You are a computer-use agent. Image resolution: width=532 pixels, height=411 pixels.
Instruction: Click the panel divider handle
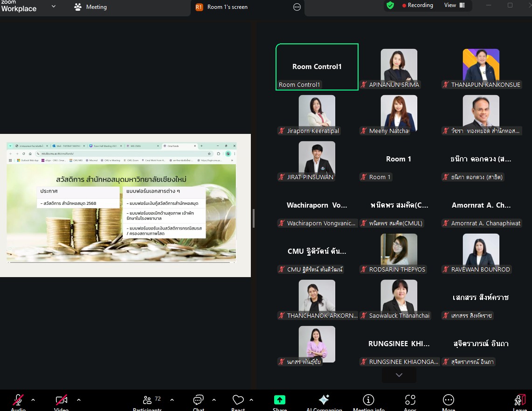pos(254,218)
